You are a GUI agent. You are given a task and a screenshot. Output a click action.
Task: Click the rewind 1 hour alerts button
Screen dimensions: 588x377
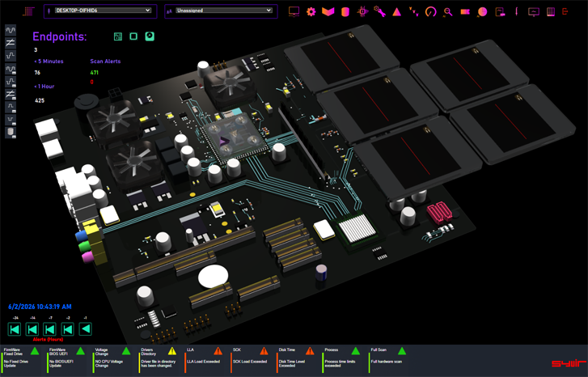click(x=85, y=329)
